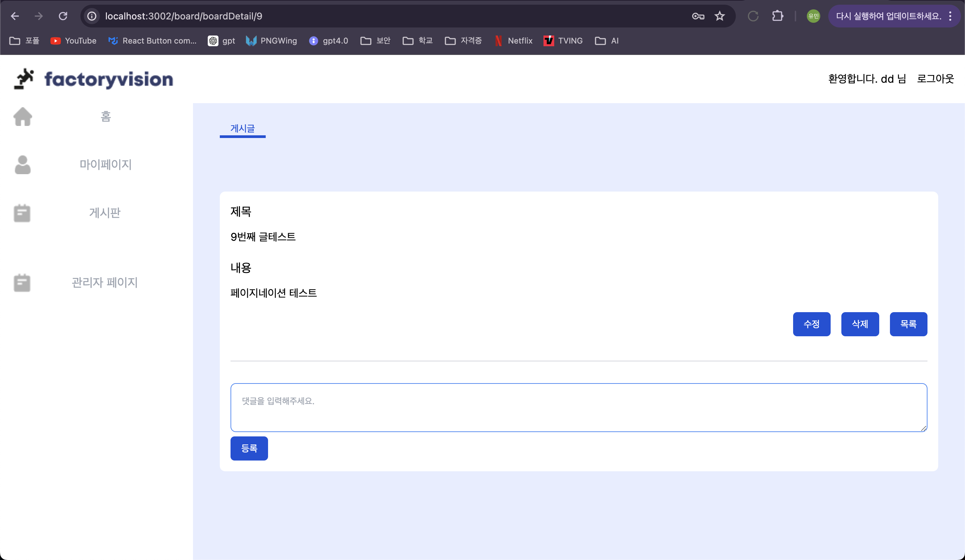The height and width of the screenshot is (560, 965).
Task: Open the green profile avatar
Action: pos(813,16)
